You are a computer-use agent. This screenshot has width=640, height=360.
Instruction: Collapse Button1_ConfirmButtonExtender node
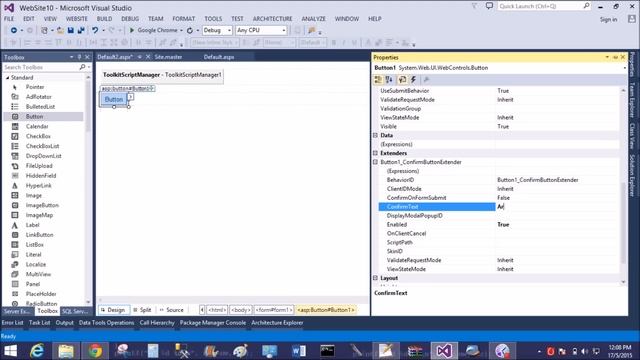pyautogui.click(x=376, y=162)
